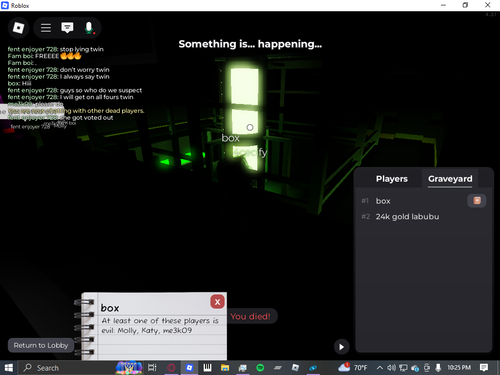The image size is (500, 375).
Task: Click chat line 'don't worry twin'
Action: (x=58, y=70)
